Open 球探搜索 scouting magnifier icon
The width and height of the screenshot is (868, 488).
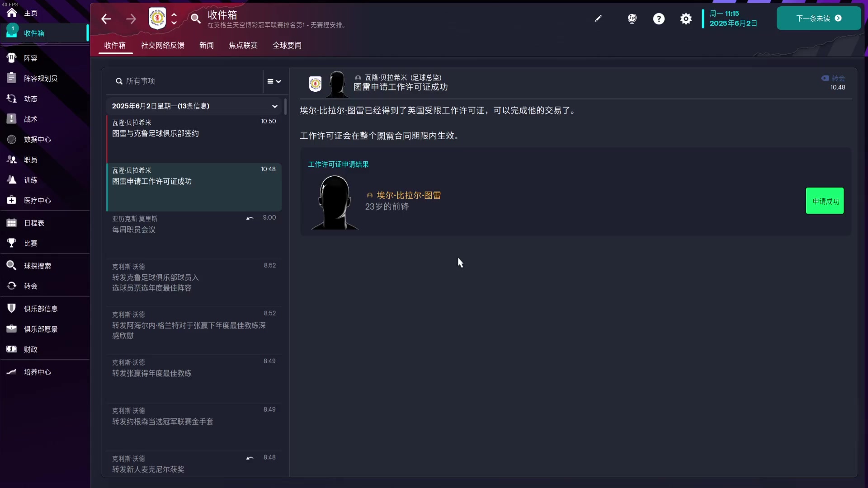coord(12,266)
